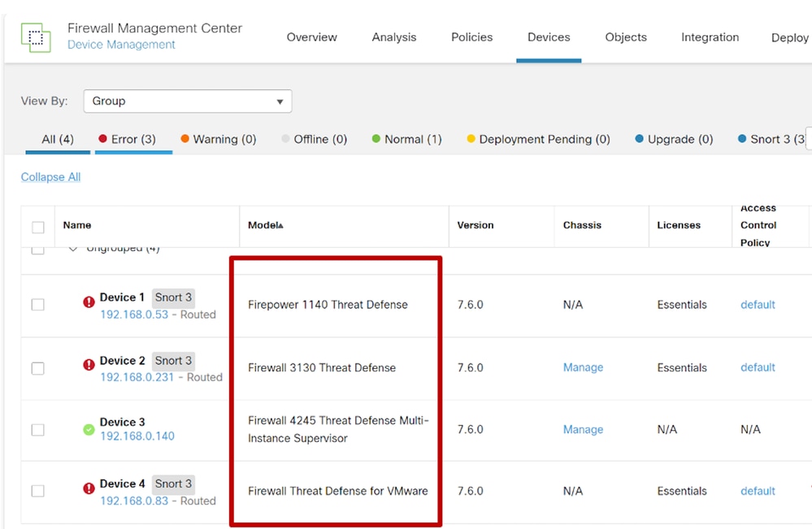Click Firepower 1140 Threat Defense model text
812x529 pixels.
[328, 305]
